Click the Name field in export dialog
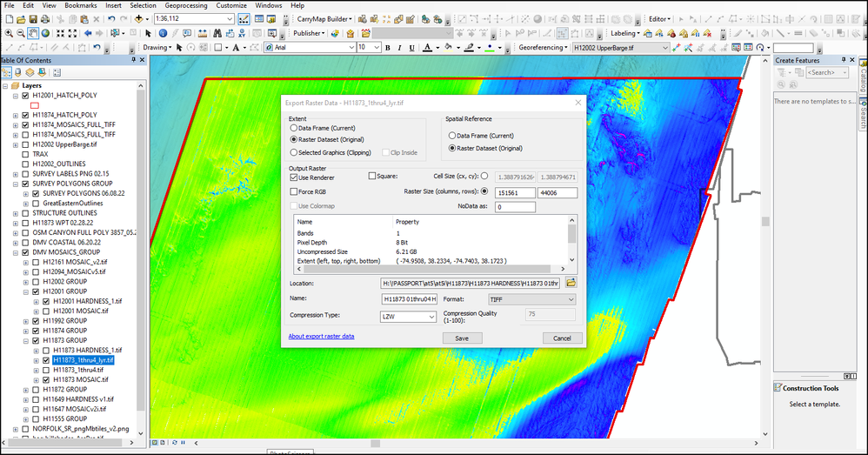The image size is (868, 455). click(410, 299)
